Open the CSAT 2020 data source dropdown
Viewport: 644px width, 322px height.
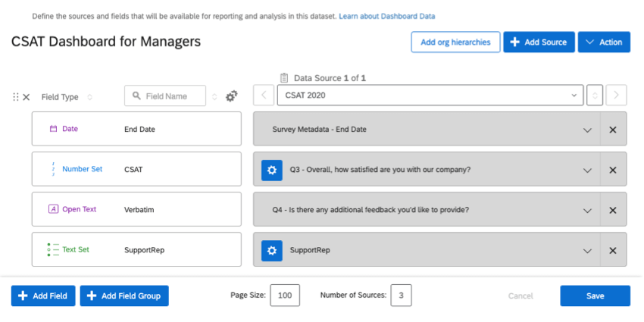(430, 95)
